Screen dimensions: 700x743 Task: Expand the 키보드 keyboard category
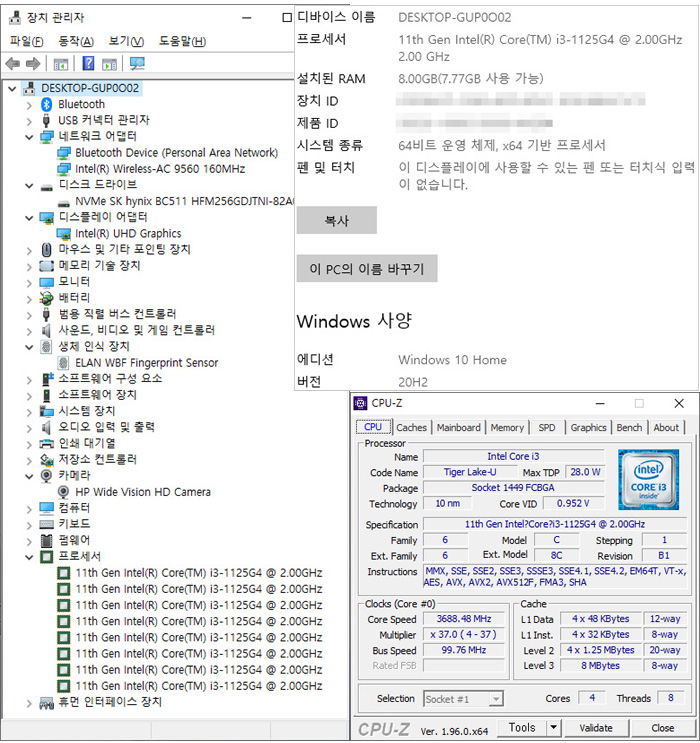pyautogui.click(x=28, y=524)
